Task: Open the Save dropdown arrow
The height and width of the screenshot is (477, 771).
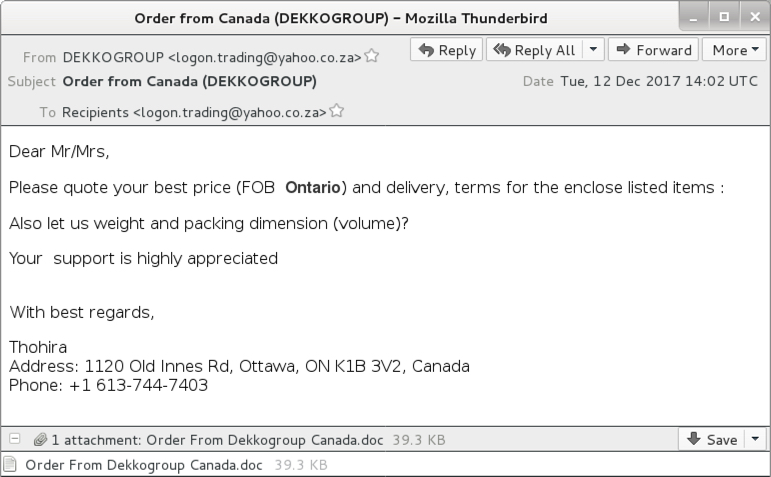Action: (x=755, y=439)
